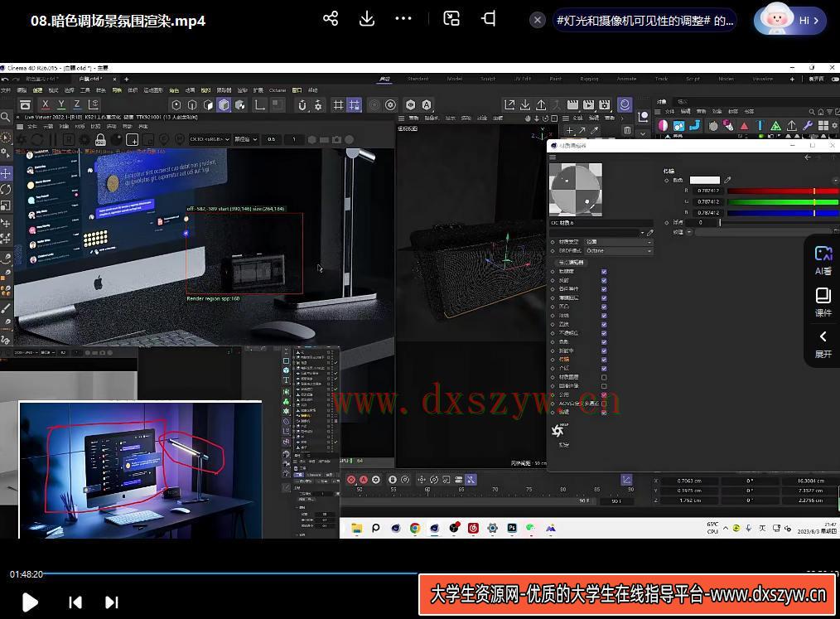
Task: Skip to the previous video
Action: tap(75, 602)
